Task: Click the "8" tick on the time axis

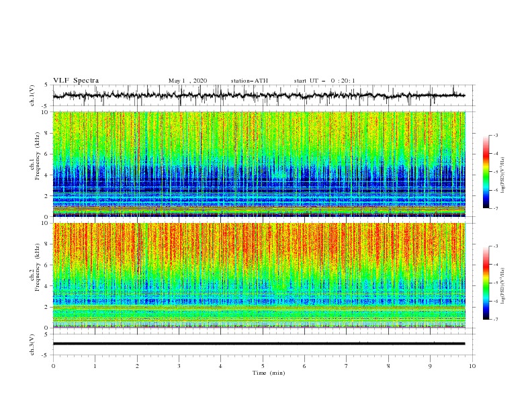Action: [x=388, y=366]
